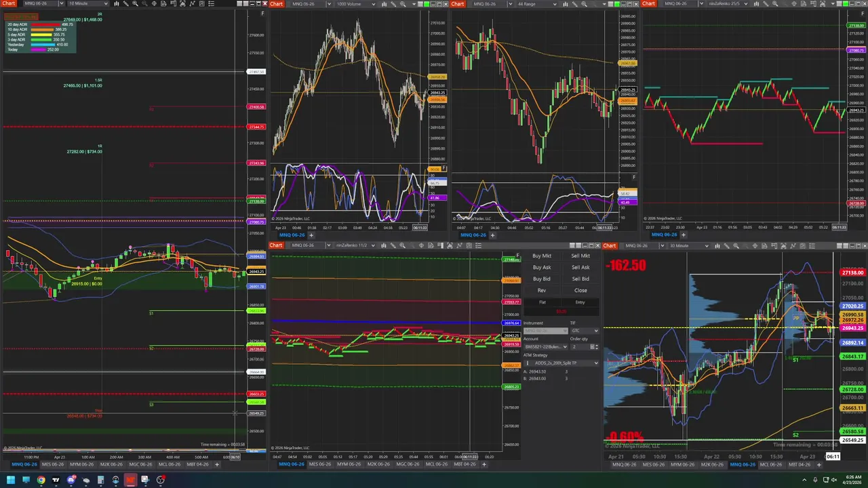The width and height of the screenshot is (868, 488).
Task: Open Google Chrome from taskbar
Action: click(41, 480)
